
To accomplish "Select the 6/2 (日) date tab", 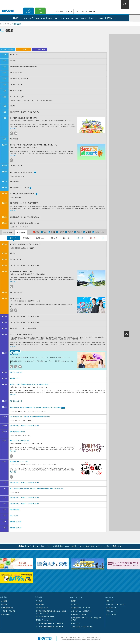I will point(93,238).
